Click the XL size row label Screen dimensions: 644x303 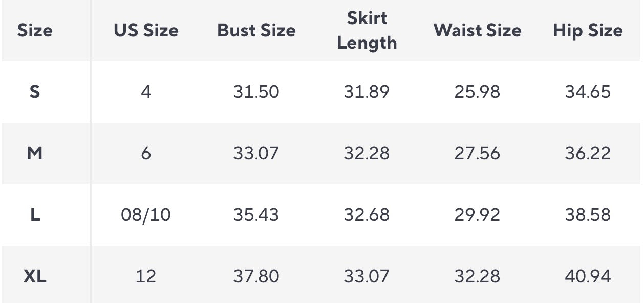35,277
